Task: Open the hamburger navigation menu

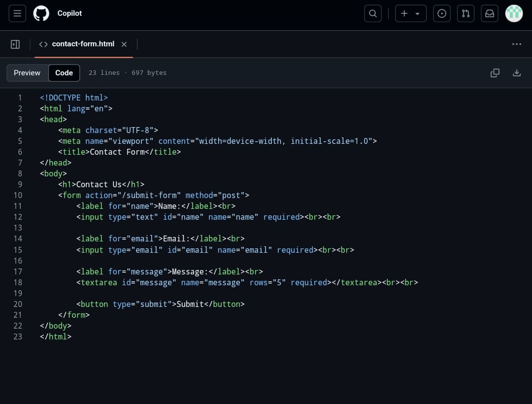Action: [17, 14]
